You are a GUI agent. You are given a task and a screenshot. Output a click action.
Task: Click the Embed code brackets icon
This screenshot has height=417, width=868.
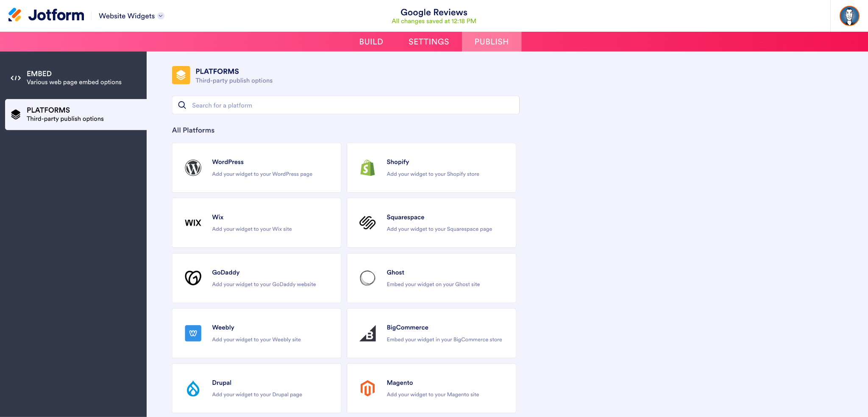(16, 78)
